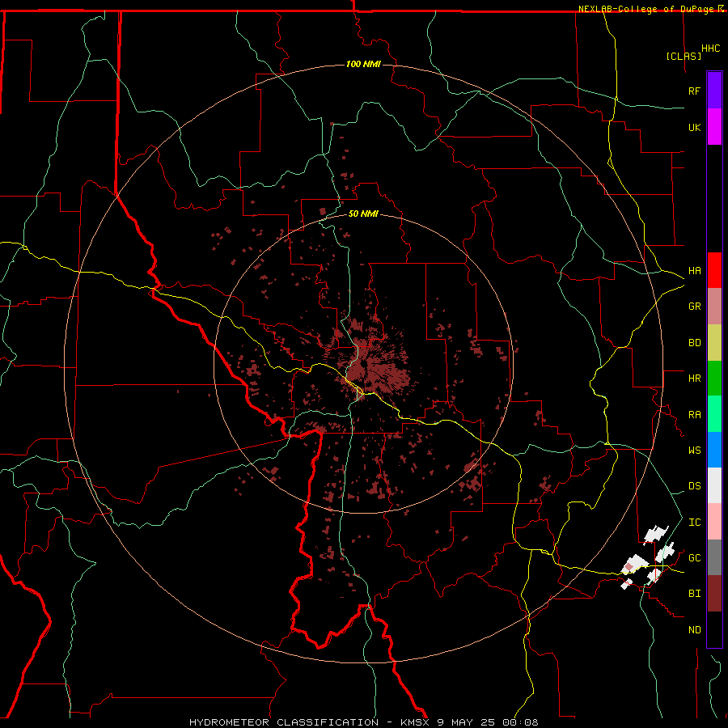Click the ND black legend swatch
Screen dimensions: 728x728
(x=714, y=629)
